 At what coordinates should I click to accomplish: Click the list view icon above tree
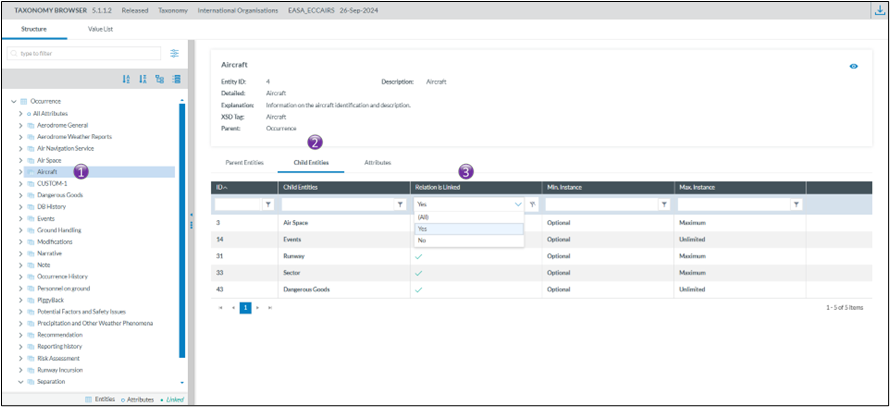tap(176, 79)
